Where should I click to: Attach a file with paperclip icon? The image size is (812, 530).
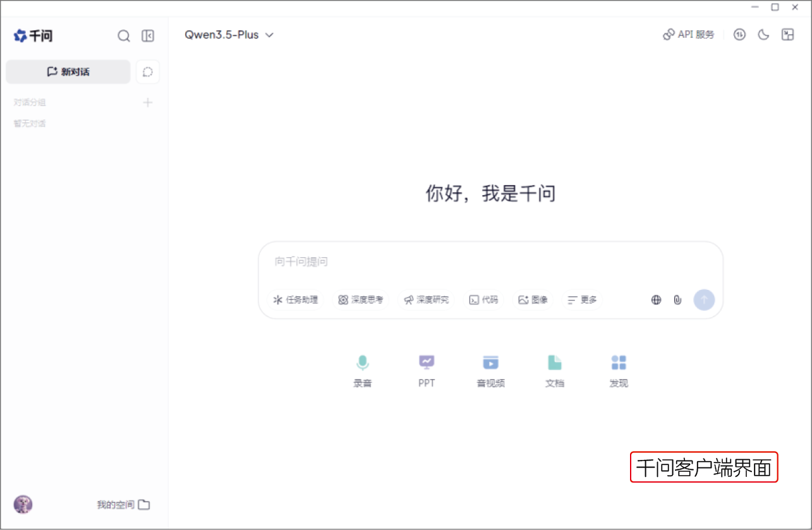[x=677, y=300]
